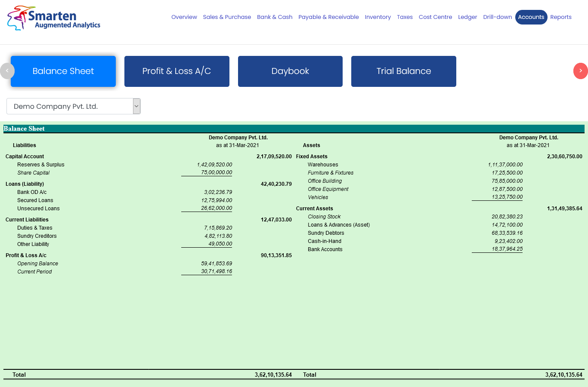588x387 pixels.
Task: Click the Current Period entry
Action: point(34,272)
